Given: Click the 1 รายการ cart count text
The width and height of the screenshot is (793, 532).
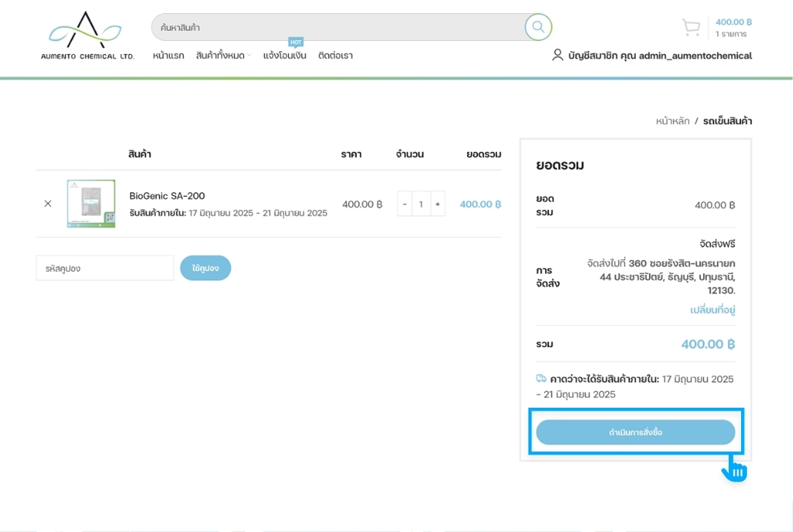Looking at the screenshot, I should pyautogui.click(x=731, y=34).
